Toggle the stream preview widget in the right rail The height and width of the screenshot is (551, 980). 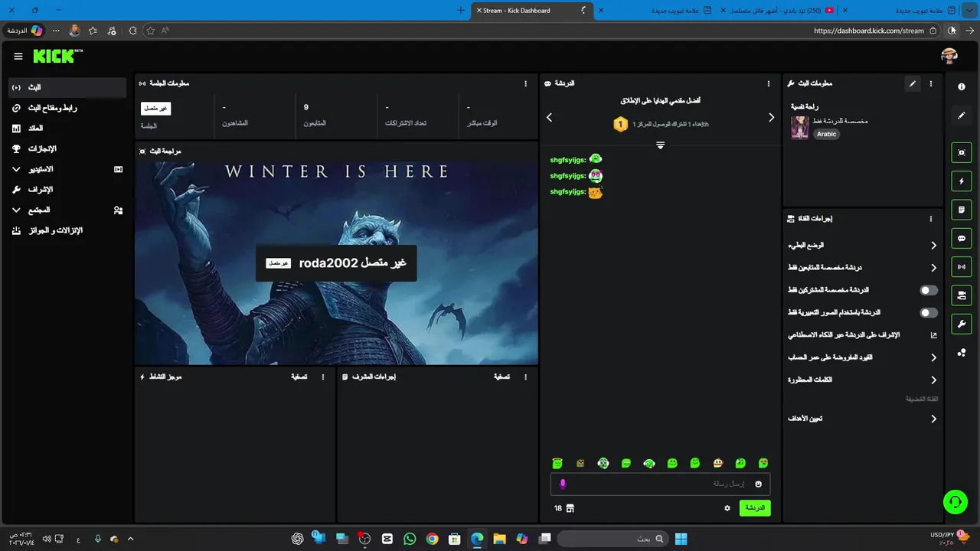(x=962, y=152)
